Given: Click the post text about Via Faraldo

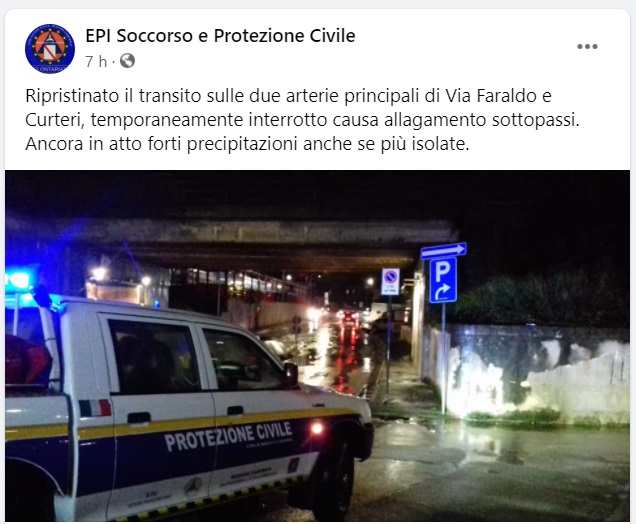Looking at the screenshot, I should coord(303,120).
